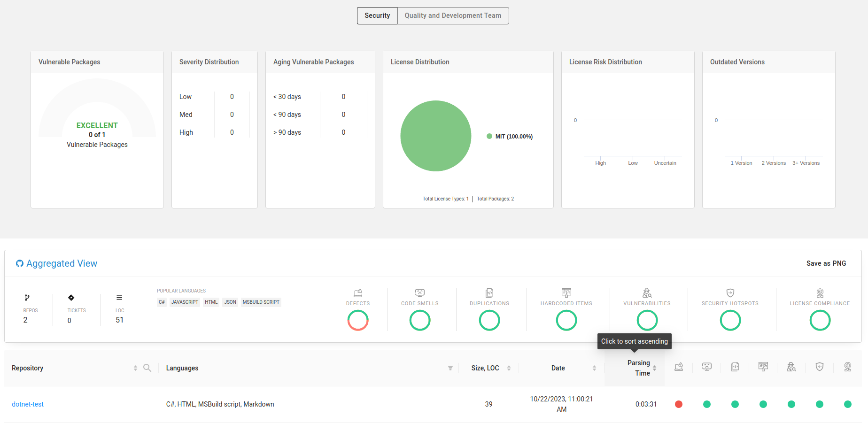Viewport: 868px width, 423px height.
Task: Click the Code Smells gauge circle
Action: [420, 321]
